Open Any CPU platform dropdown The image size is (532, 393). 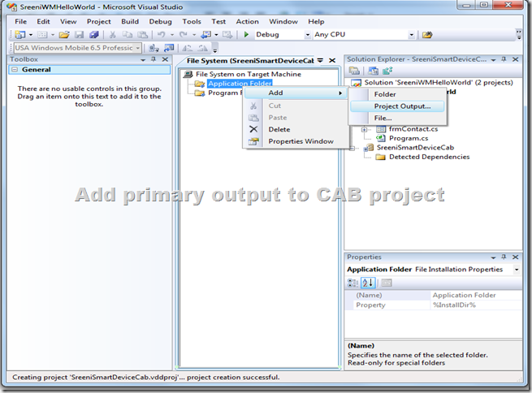[411, 35]
